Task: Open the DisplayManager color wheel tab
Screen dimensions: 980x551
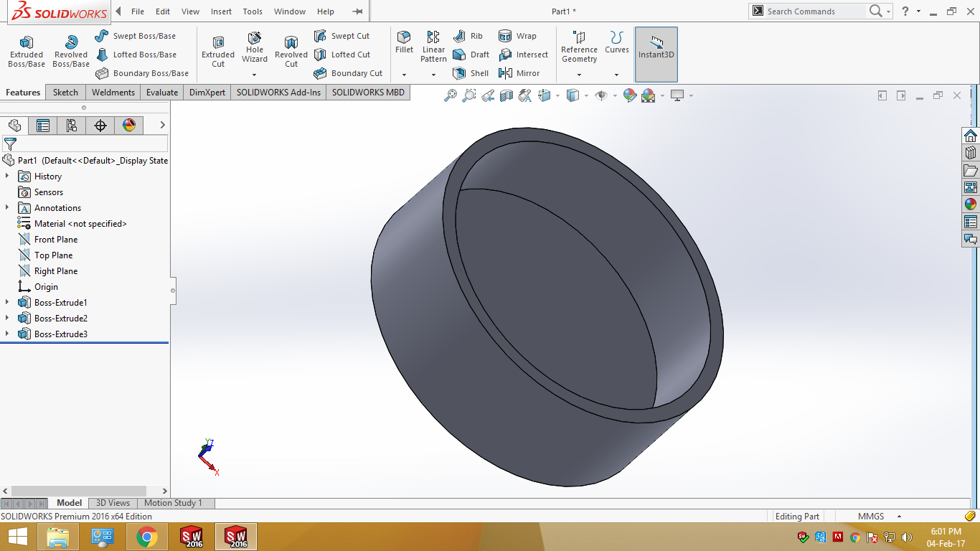Action: (129, 126)
